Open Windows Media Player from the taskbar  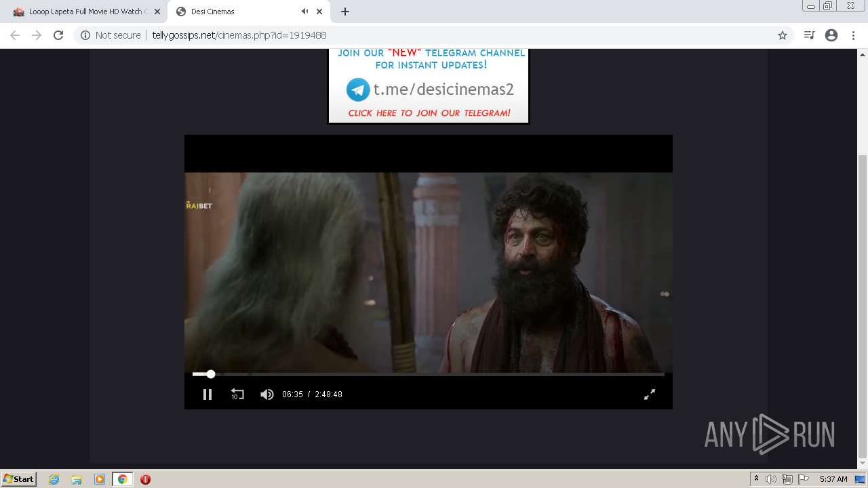pos(100,479)
